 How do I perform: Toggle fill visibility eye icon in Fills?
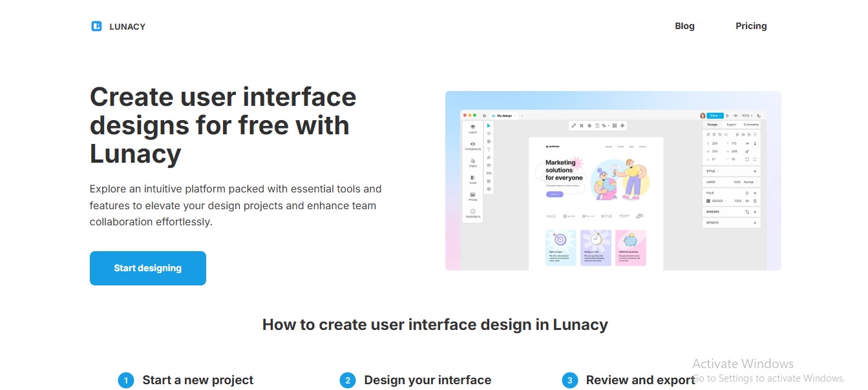tap(747, 201)
